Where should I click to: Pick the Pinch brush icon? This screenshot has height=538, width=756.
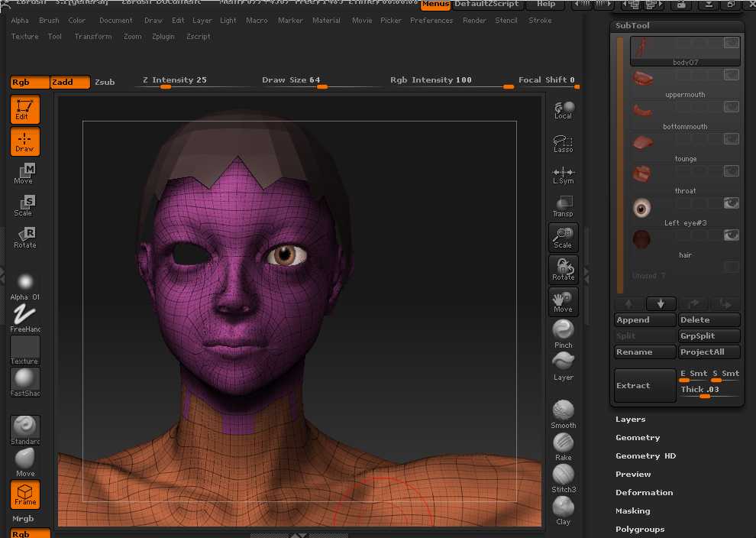point(563,333)
